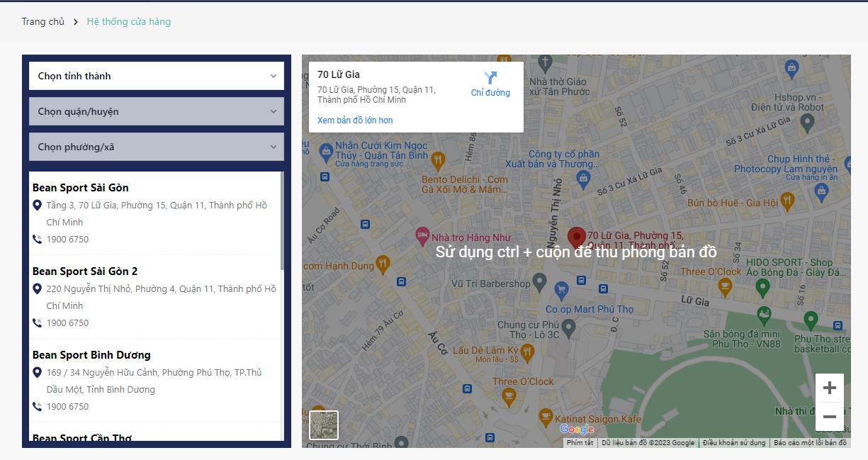Go to Trang chủ breadcrumb
This screenshot has height=460, width=868.
[43, 21]
